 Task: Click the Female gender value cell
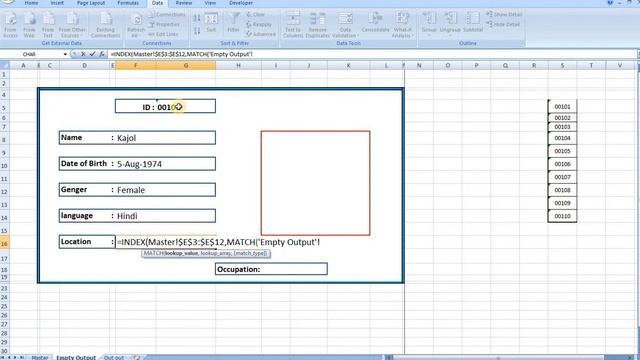point(165,190)
